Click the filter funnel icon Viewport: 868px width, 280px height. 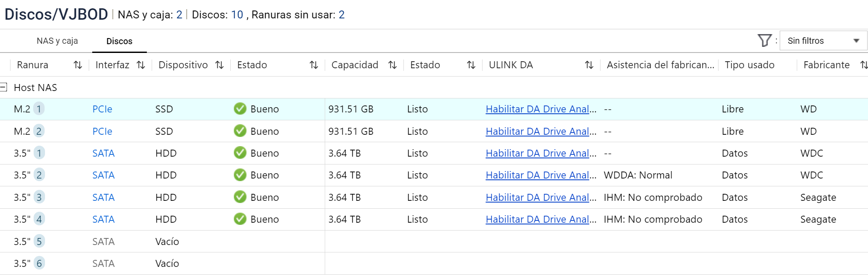coord(764,41)
